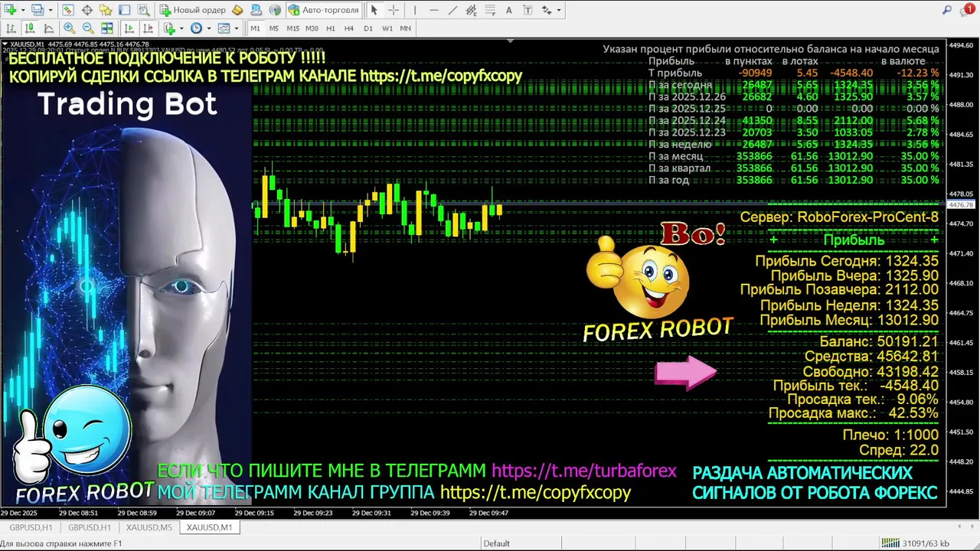Show the Market Watch panel
980x551 pixels.
[x=67, y=10]
